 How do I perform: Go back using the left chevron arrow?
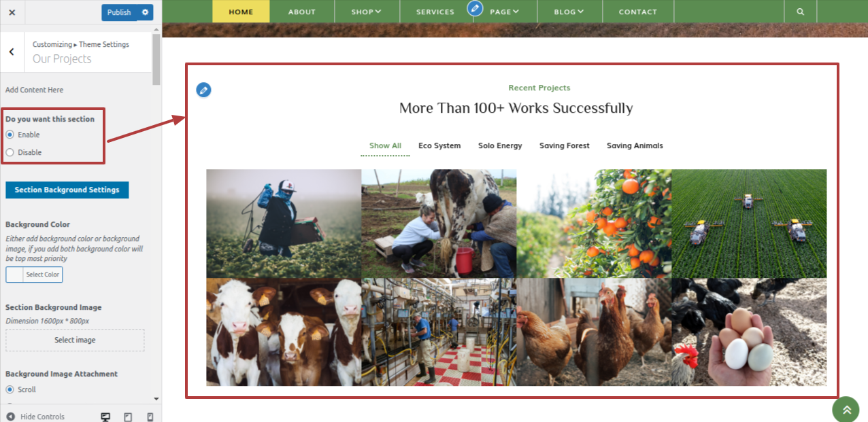12,52
